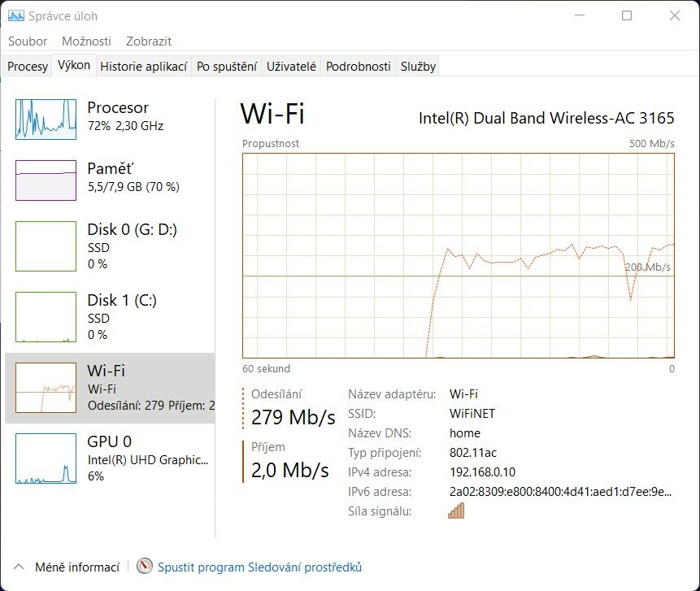Open the Soubor menu
The image size is (700, 591).
28,41
